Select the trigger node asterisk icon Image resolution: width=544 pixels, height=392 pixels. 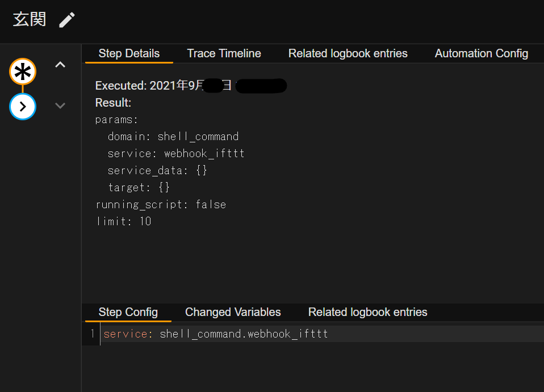23,71
